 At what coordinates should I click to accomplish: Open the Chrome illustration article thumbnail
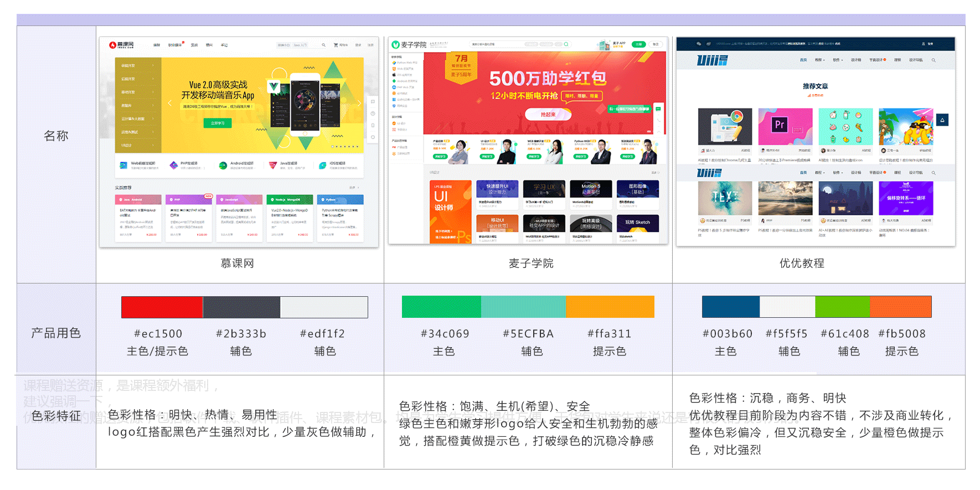coord(725,127)
